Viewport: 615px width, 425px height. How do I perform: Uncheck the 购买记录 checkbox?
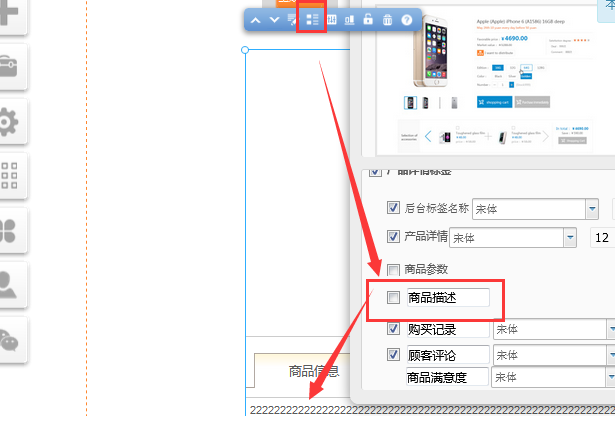[393, 329]
